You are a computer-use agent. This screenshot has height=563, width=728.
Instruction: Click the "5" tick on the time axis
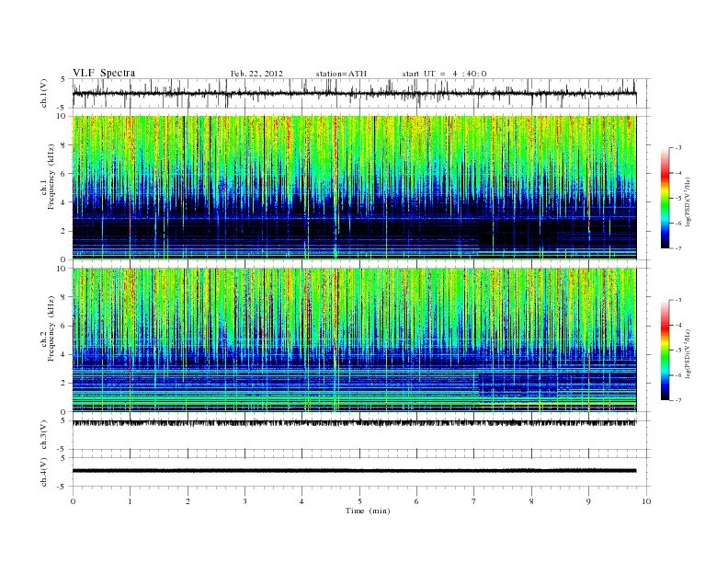tap(359, 501)
